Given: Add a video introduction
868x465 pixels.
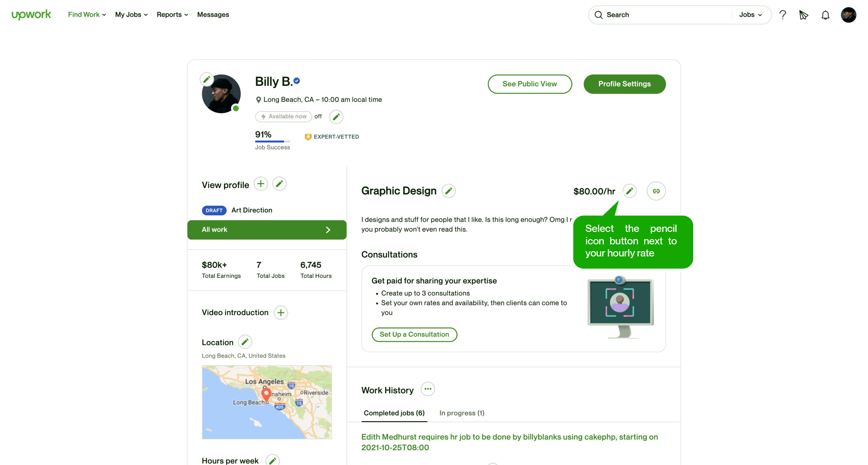Looking at the screenshot, I should point(281,312).
